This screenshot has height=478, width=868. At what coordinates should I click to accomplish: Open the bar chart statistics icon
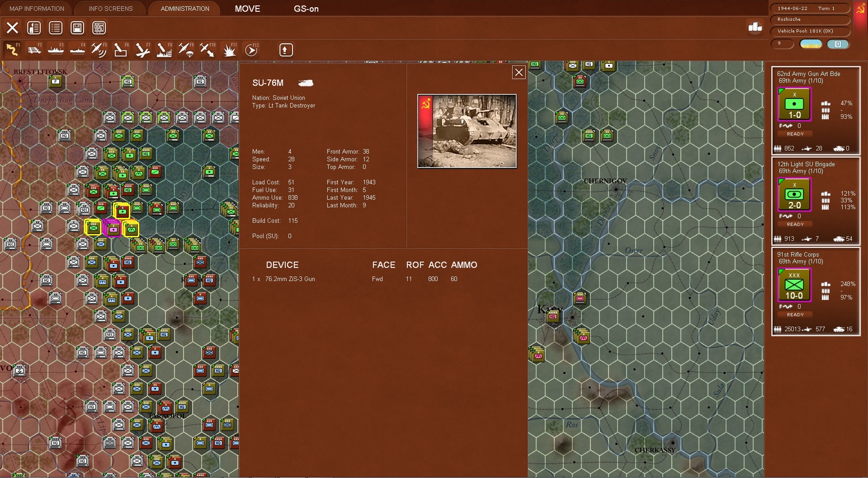point(755,27)
